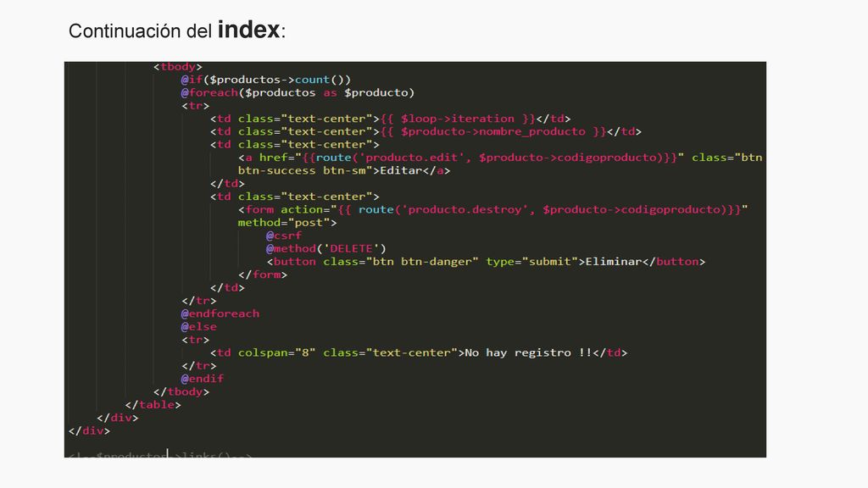The image size is (868, 488).
Task: Click the 'producto.edit' route string
Action: coord(411,158)
